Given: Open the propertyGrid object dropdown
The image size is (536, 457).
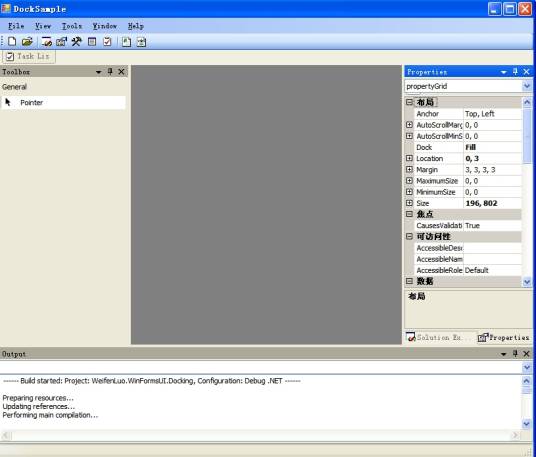Looking at the screenshot, I should [x=527, y=86].
